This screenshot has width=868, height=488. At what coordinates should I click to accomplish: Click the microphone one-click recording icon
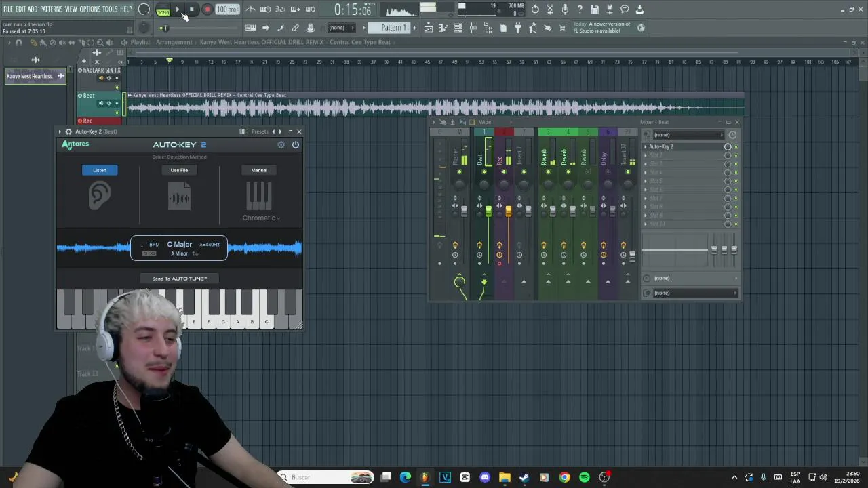click(565, 9)
